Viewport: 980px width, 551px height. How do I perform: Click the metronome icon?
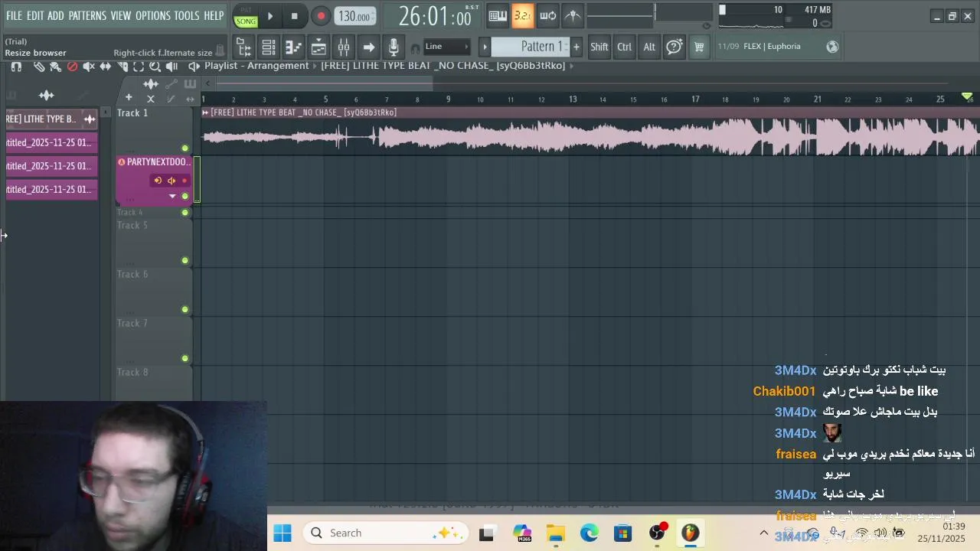pyautogui.click(x=573, y=15)
